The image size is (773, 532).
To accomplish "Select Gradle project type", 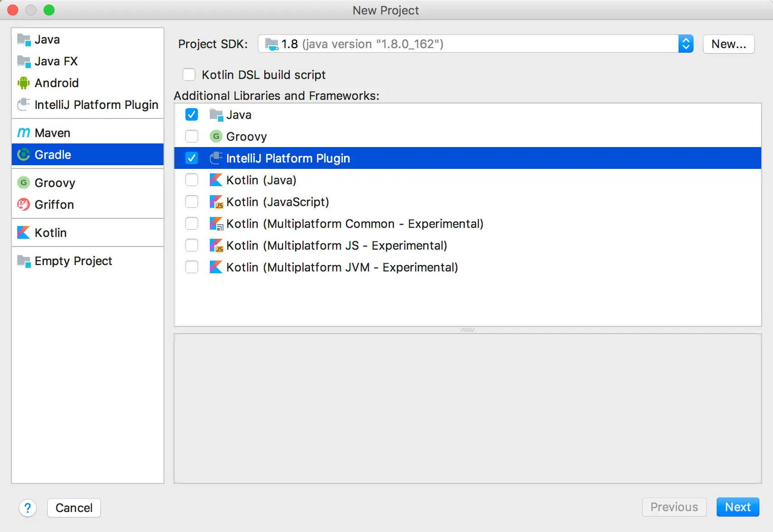I will 88,155.
